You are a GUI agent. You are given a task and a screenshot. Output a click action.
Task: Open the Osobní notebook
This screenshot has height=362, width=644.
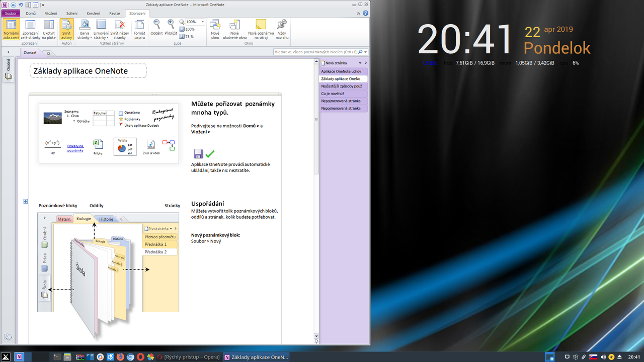(x=8, y=69)
